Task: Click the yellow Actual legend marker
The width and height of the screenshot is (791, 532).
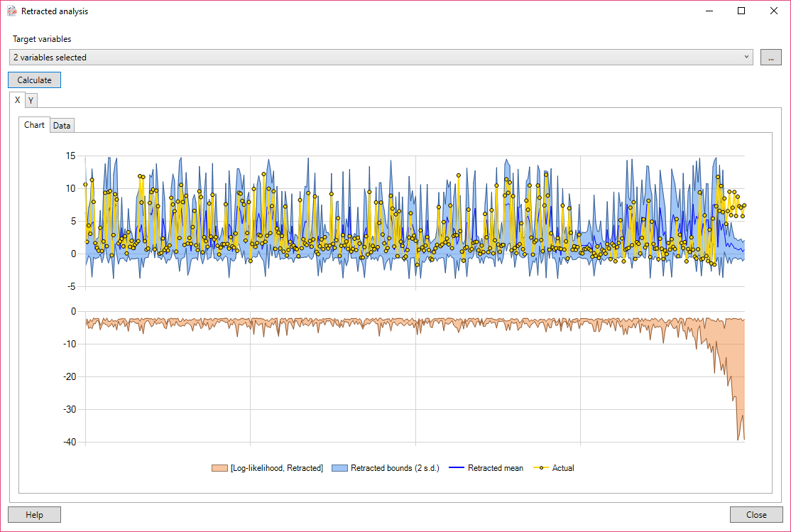Action: 541,468
